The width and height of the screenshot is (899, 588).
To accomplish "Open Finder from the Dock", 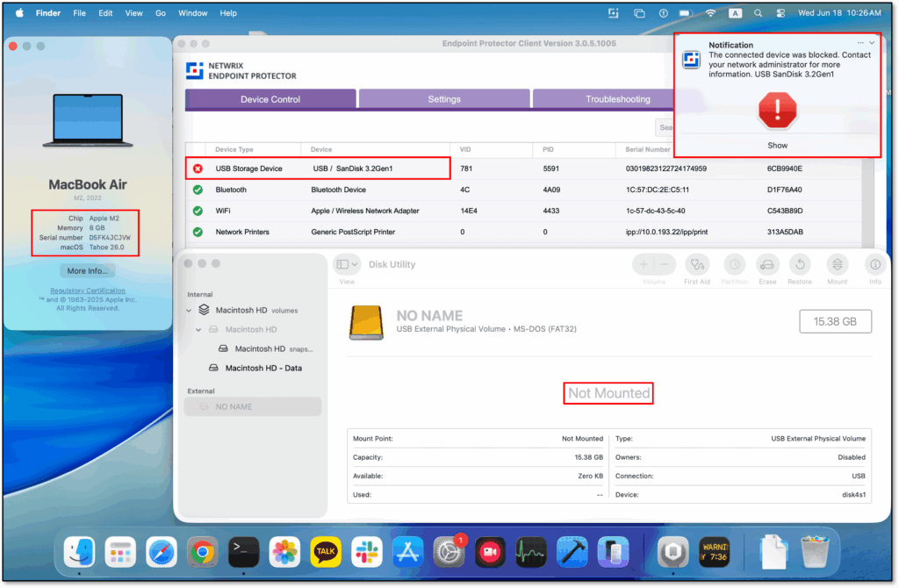I will click(79, 553).
